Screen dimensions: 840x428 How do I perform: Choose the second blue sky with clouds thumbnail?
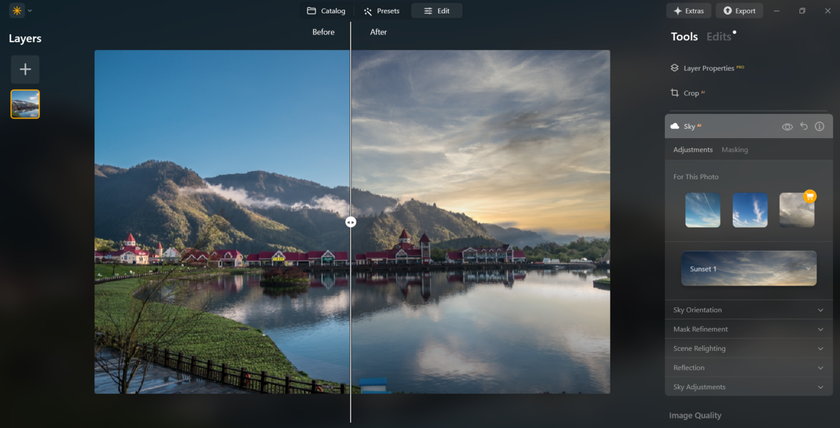pos(749,210)
